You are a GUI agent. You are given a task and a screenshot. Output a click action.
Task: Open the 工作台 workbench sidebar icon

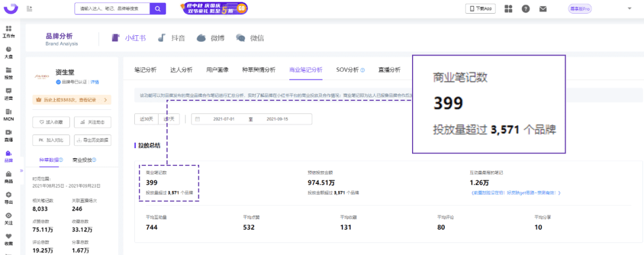click(8, 31)
